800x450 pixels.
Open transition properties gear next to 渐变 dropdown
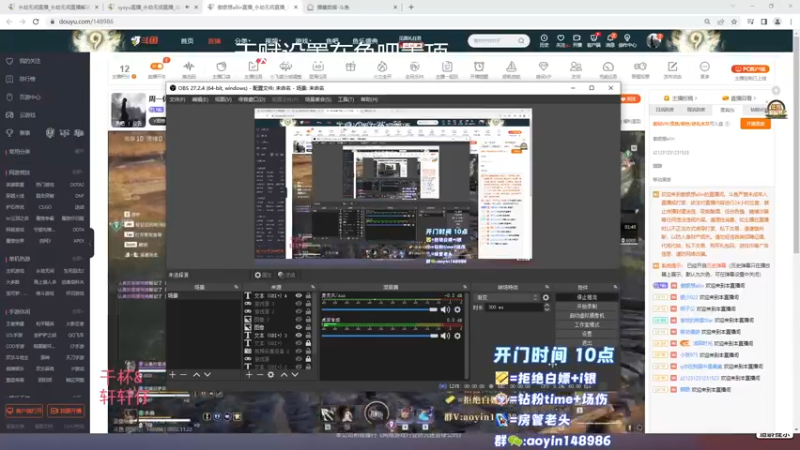pos(546,297)
